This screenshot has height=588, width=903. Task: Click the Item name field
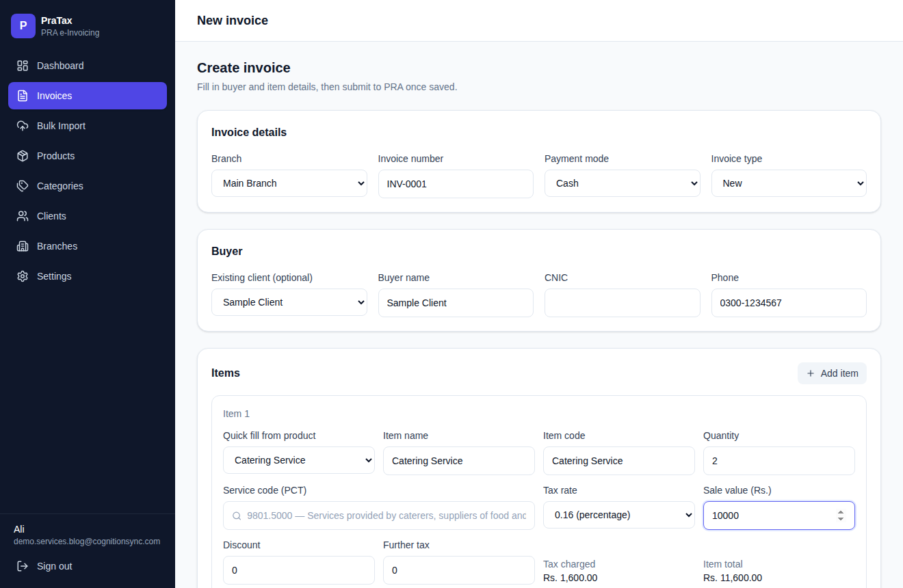coord(459,461)
